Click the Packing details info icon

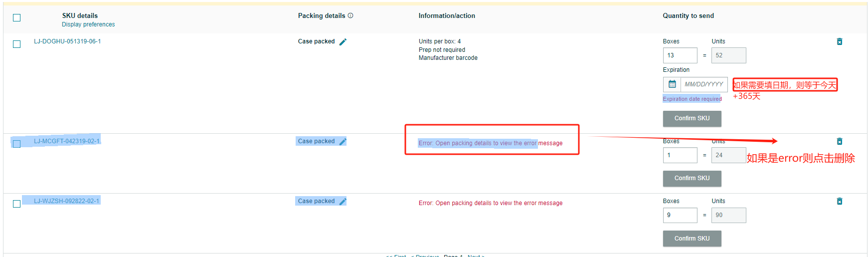tap(350, 15)
